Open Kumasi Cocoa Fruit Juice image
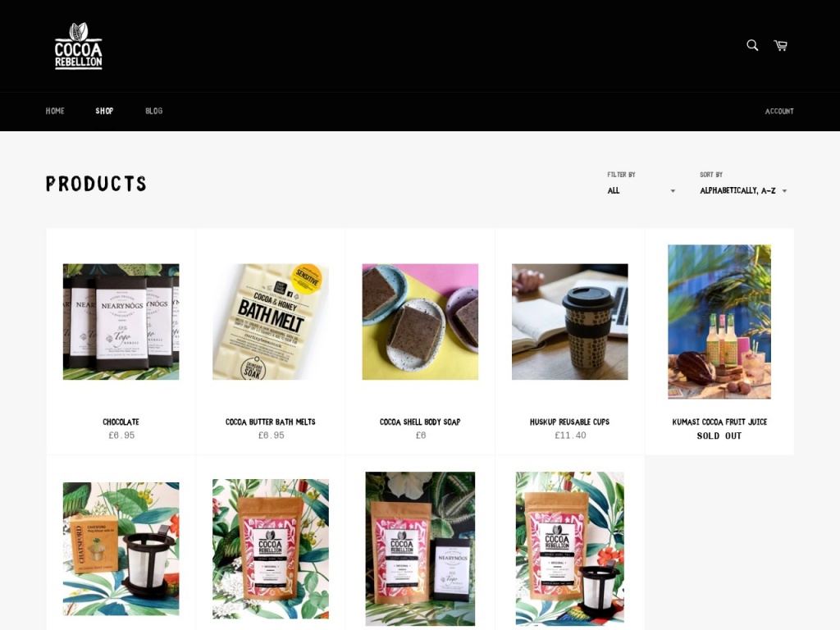 point(719,322)
